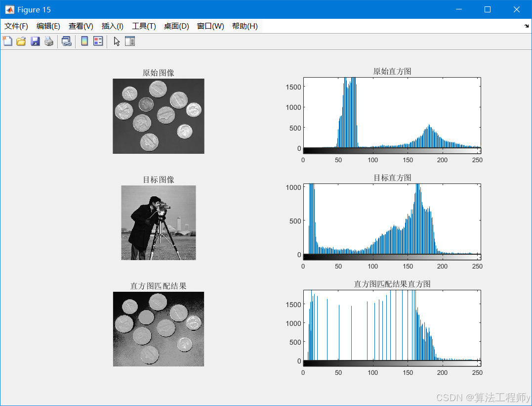532x406 pixels.
Task: Click the 直方图匹配结果 title text
Action: 159,286
